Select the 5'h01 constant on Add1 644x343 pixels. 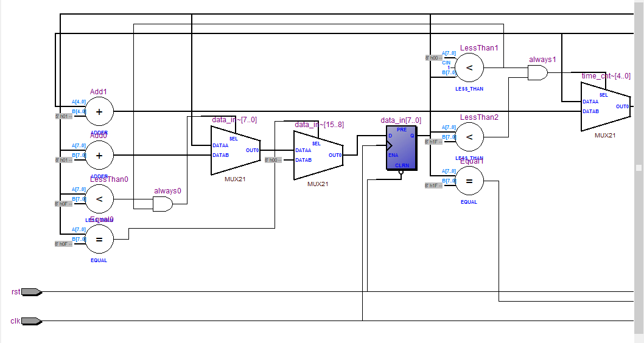pyautogui.click(x=64, y=116)
